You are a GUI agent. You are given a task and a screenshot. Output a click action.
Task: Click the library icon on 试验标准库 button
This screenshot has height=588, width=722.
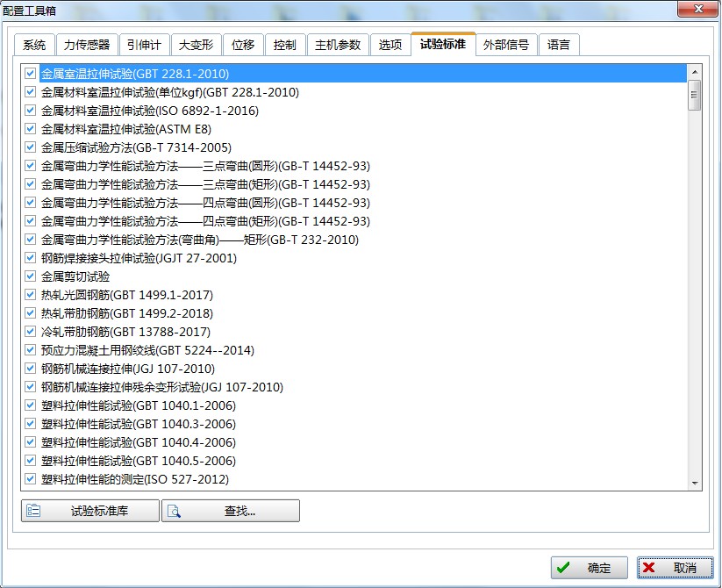[33, 510]
